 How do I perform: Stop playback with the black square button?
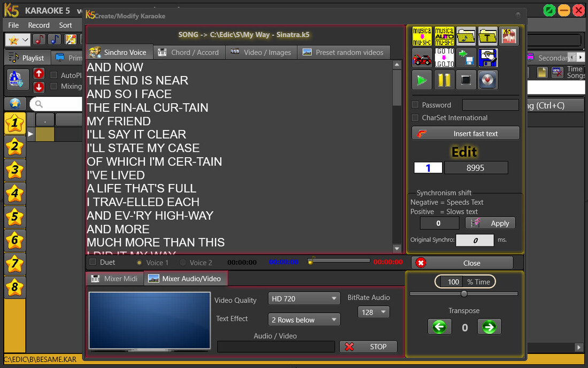pos(466,80)
